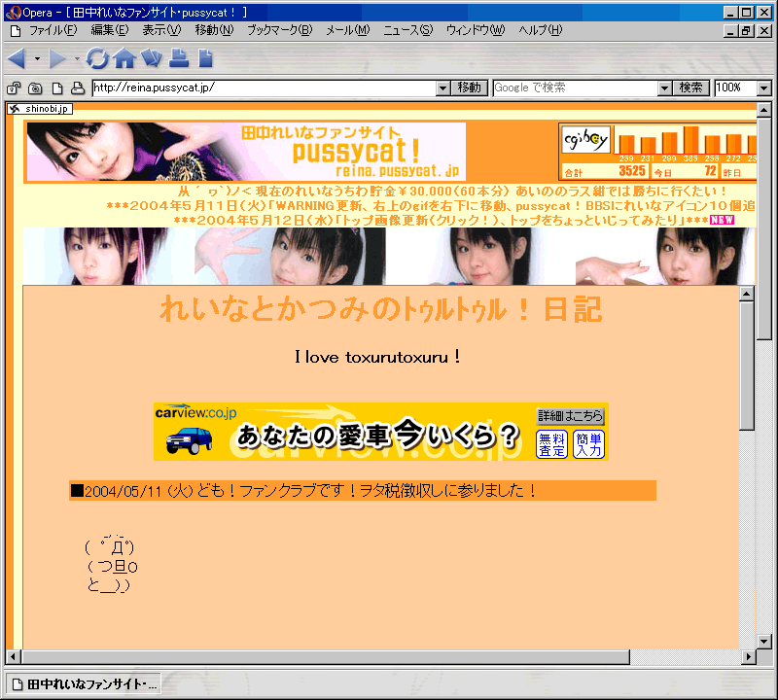
Task: Open the ウィンドウ(W) menu
Action: coord(476,30)
